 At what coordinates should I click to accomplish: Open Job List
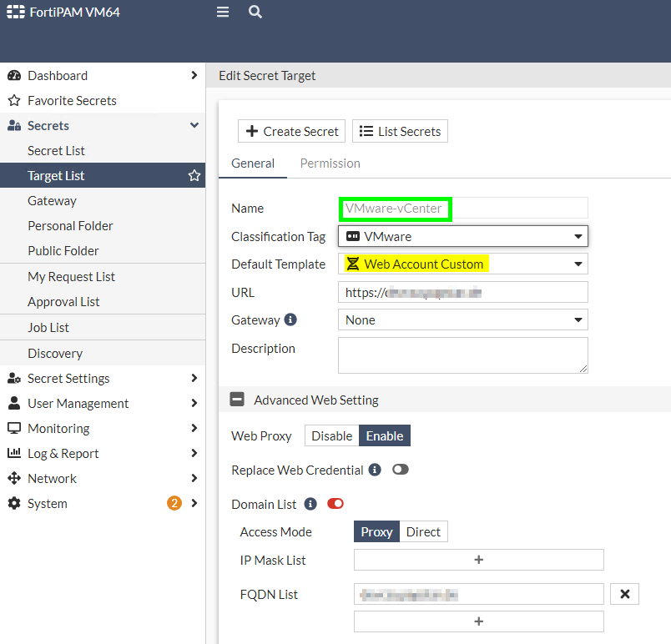coord(103,328)
